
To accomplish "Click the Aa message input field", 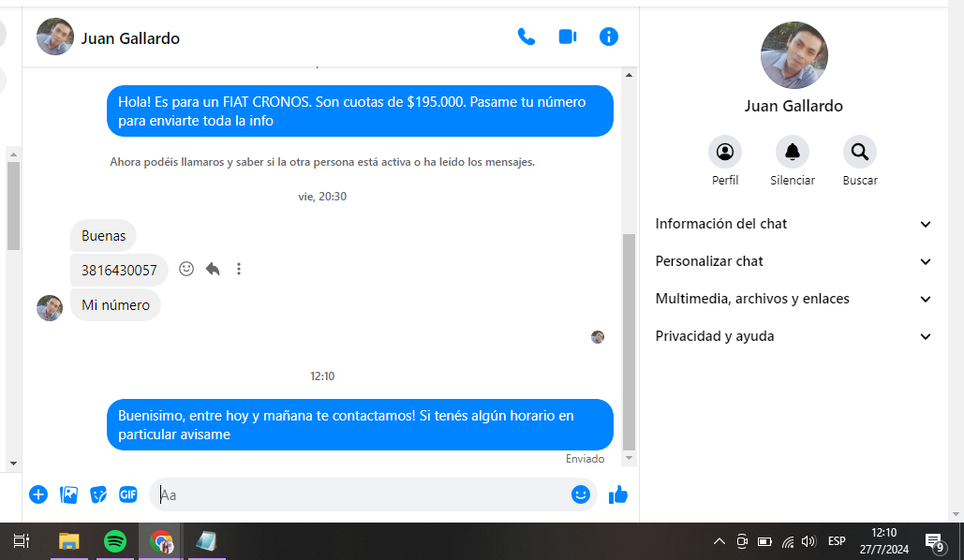I will click(361, 494).
